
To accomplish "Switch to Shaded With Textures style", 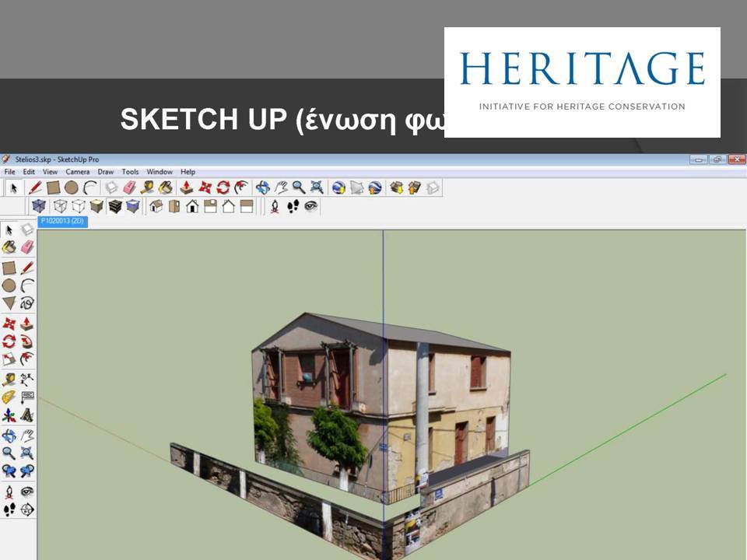I will click(115, 206).
